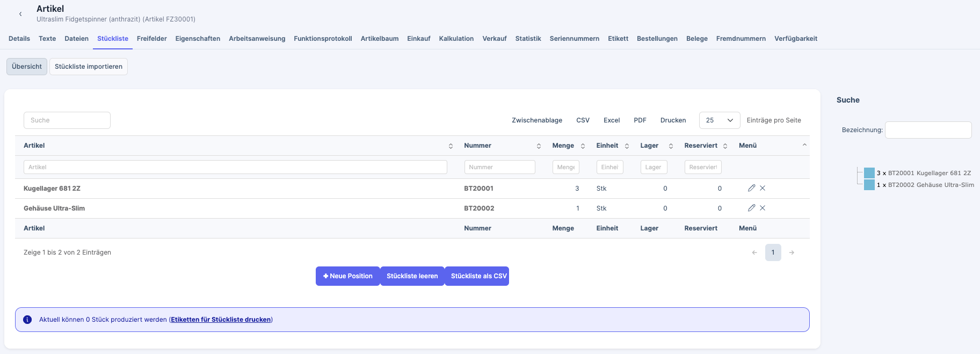Open the entries per page dropdown
980x354 pixels.
(719, 120)
